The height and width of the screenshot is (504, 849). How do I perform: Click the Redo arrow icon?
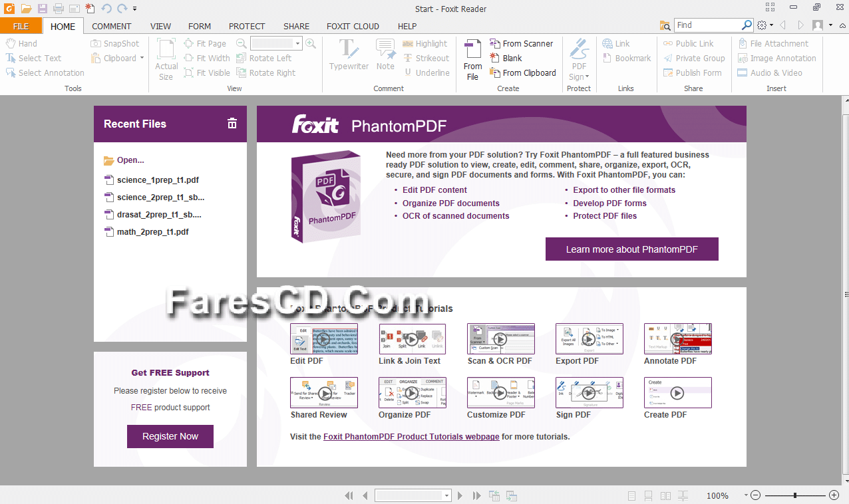click(x=122, y=9)
